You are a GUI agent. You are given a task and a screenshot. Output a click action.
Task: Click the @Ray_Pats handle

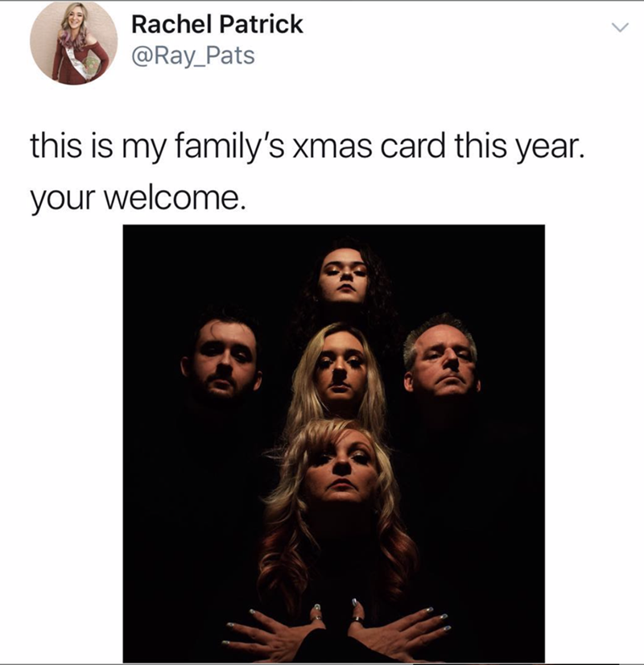[x=193, y=56]
